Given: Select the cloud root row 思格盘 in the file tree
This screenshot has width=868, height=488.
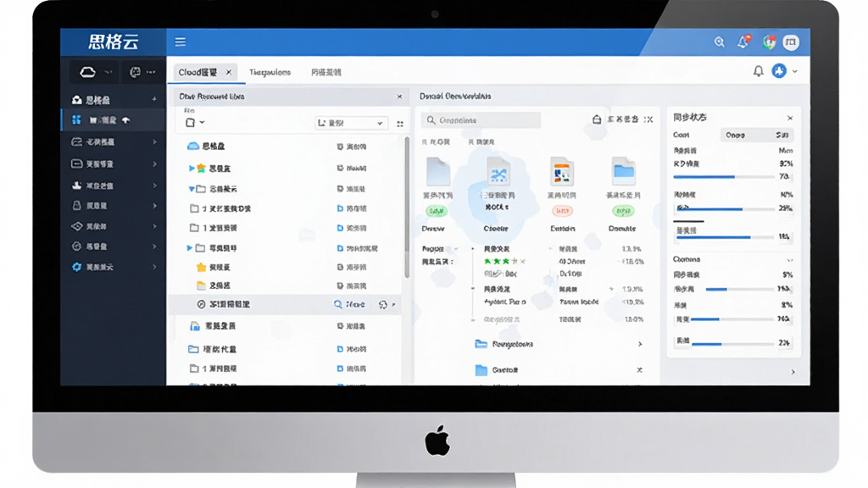Looking at the screenshot, I should click(x=288, y=147).
